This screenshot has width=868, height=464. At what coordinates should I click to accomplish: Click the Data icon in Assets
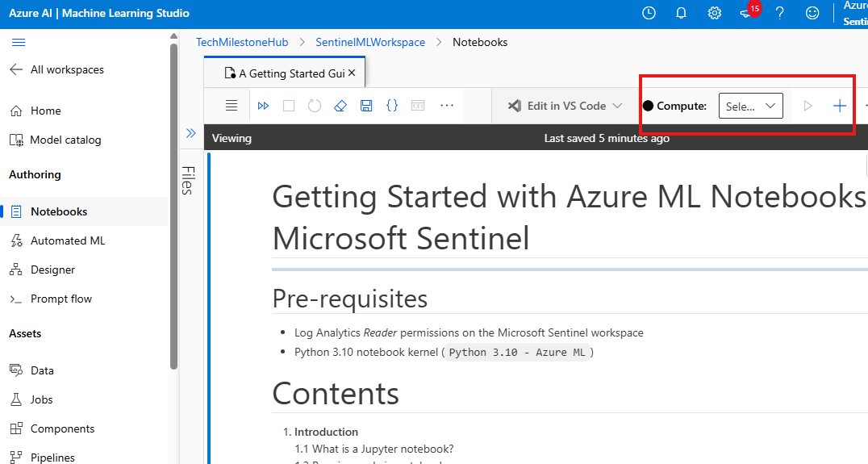(x=16, y=370)
